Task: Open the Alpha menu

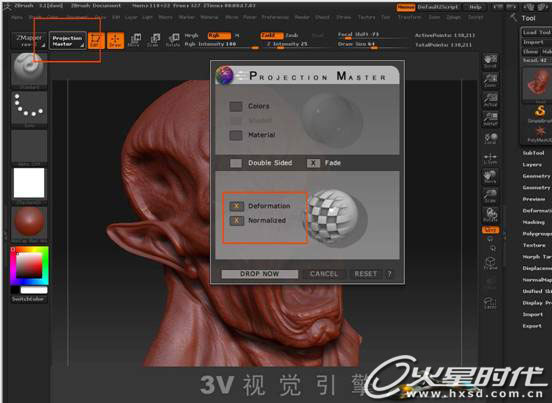Action: pos(17,17)
